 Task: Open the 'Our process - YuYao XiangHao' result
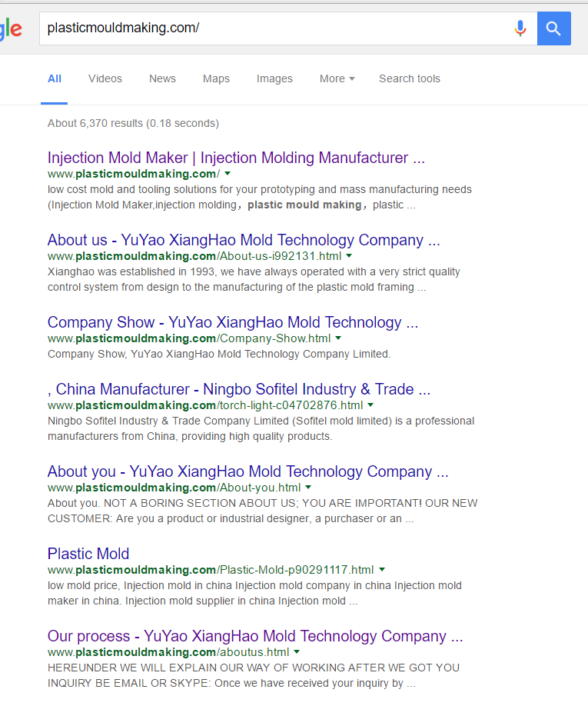(255, 636)
